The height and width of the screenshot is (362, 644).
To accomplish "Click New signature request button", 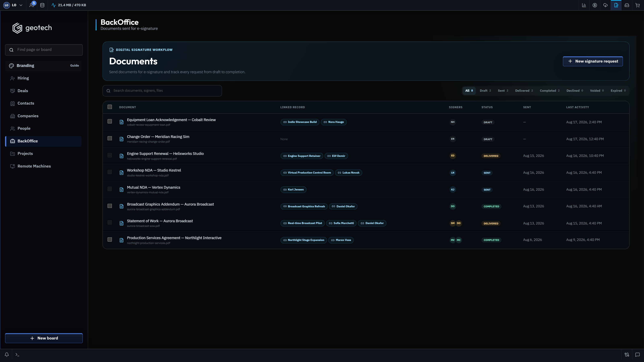I will (593, 61).
